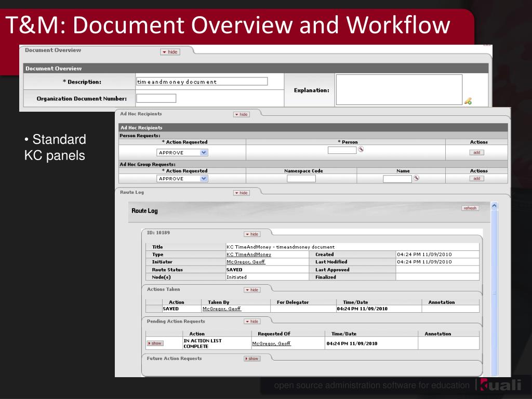
Task: Show the Future Action Requests section
Action: (x=252, y=358)
